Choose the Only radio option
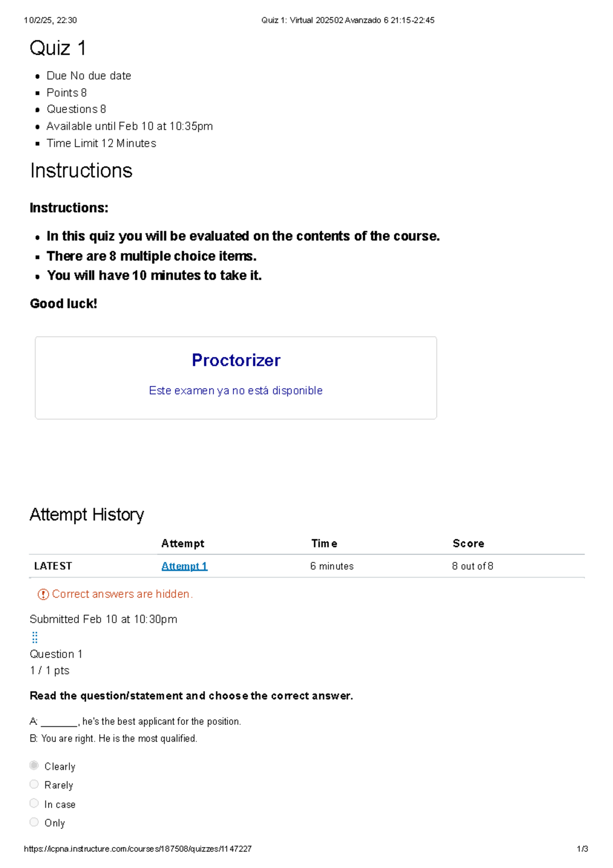613x868 pixels. (34, 822)
